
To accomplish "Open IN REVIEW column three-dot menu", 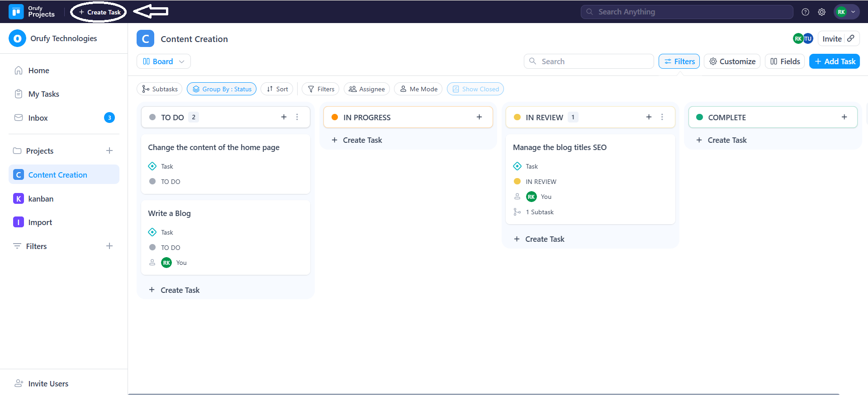I will point(662,117).
